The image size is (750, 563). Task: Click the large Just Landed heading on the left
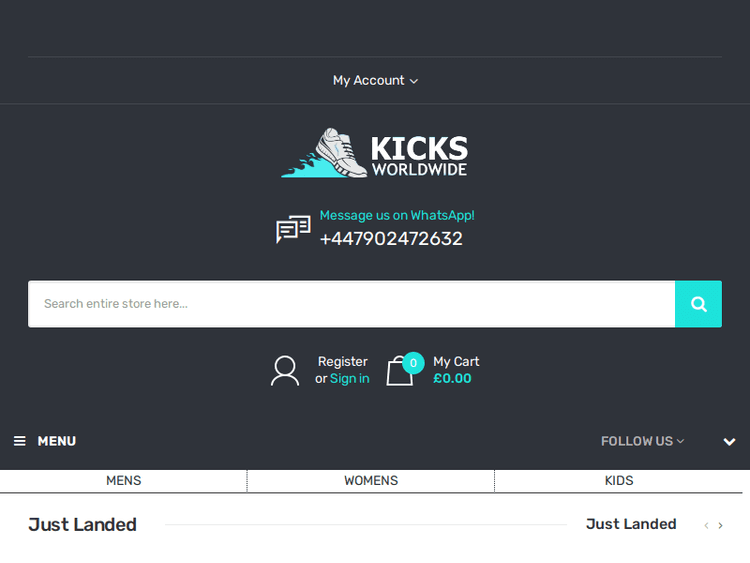[x=82, y=525]
